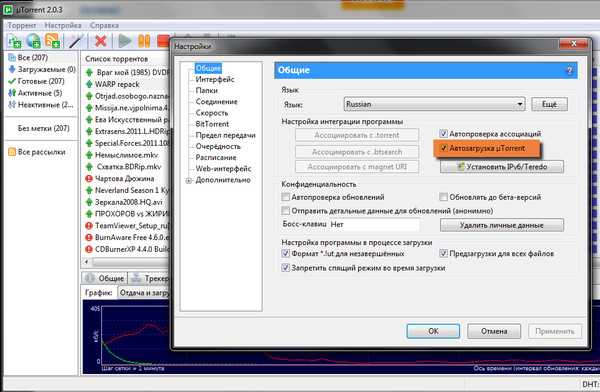Open BitTorrent settings section

212,124
